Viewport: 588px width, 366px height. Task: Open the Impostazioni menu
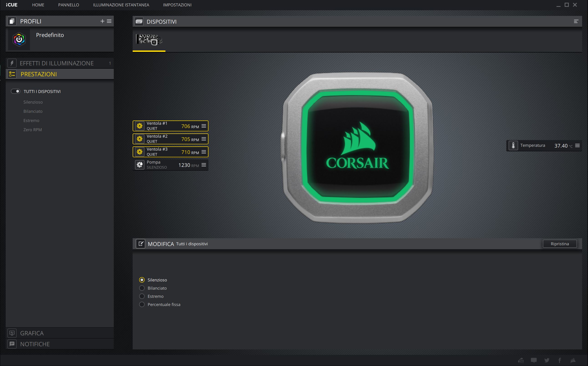[x=177, y=5]
